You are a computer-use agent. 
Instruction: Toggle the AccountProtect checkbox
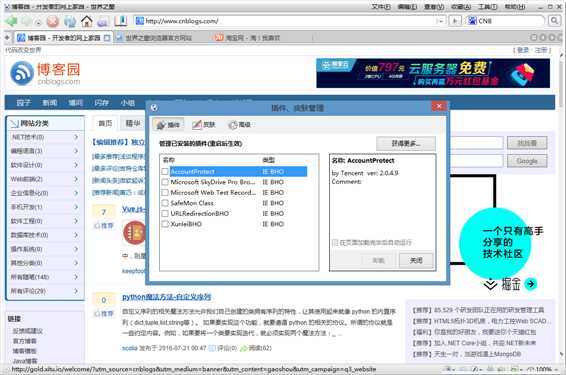165,171
